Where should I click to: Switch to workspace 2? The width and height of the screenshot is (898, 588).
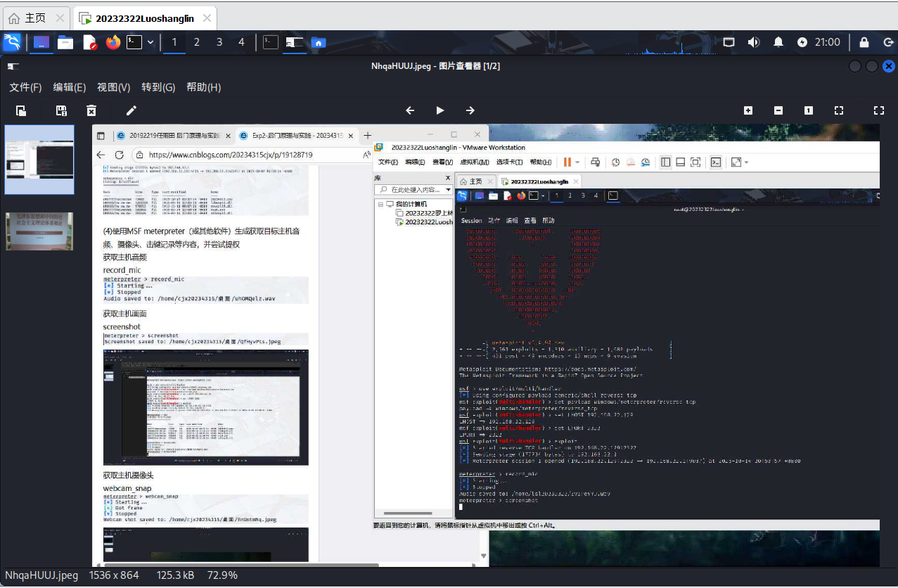click(197, 42)
